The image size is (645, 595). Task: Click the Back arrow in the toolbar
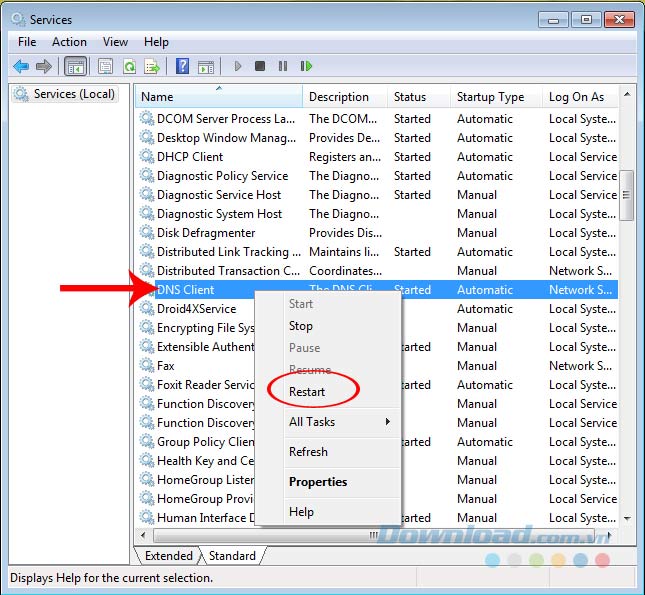tap(21, 67)
